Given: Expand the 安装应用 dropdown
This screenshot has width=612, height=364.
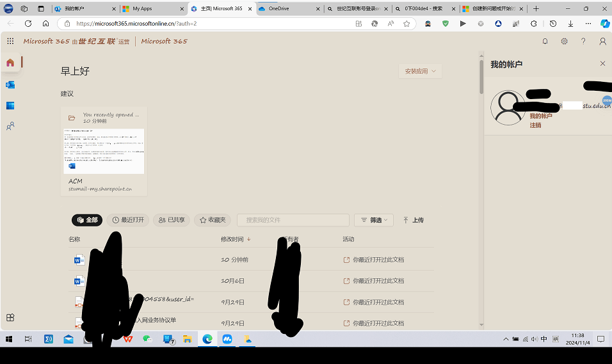Looking at the screenshot, I should tap(420, 72).
